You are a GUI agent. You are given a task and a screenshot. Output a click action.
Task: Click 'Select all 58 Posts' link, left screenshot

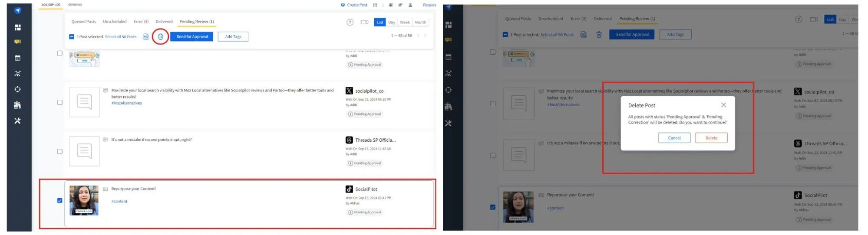[121, 37]
